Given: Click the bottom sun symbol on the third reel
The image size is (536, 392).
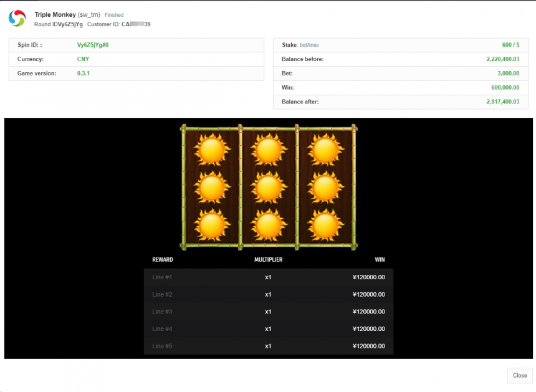Looking at the screenshot, I should click(325, 224).
